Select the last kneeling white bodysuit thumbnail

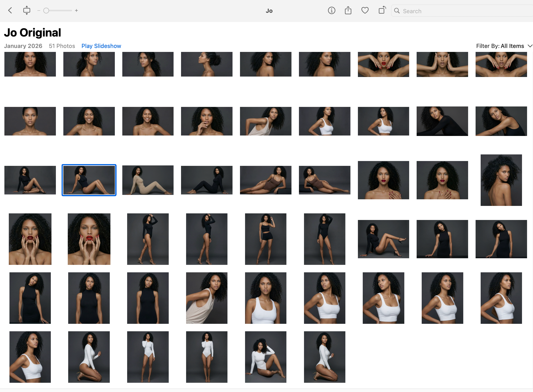pyautogui.click(x=324, y=357)
